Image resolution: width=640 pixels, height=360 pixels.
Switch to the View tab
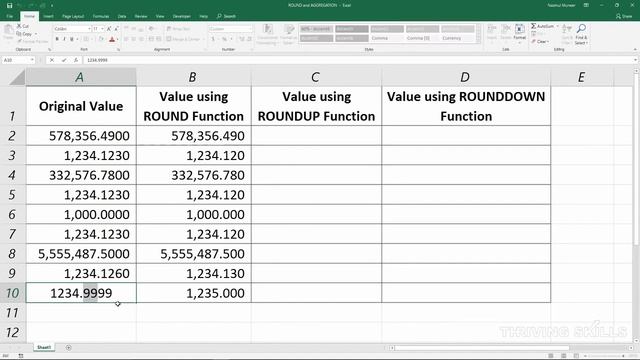(x=160, y=16)
